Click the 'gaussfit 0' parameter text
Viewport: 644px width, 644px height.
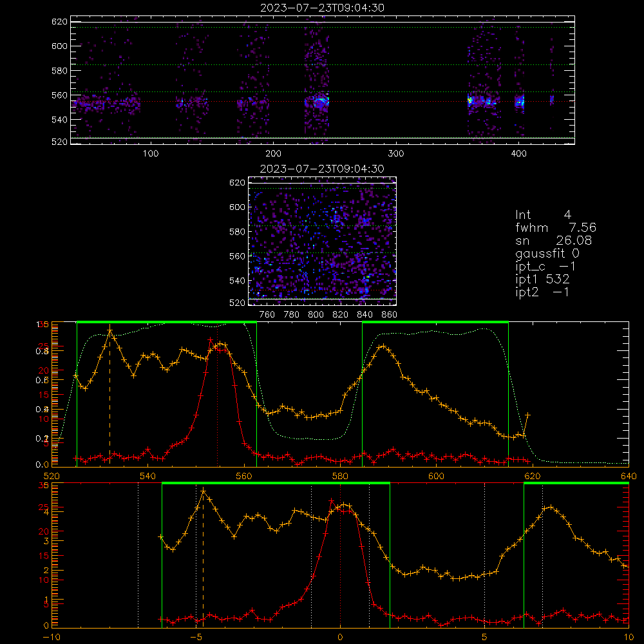(547, 253)
